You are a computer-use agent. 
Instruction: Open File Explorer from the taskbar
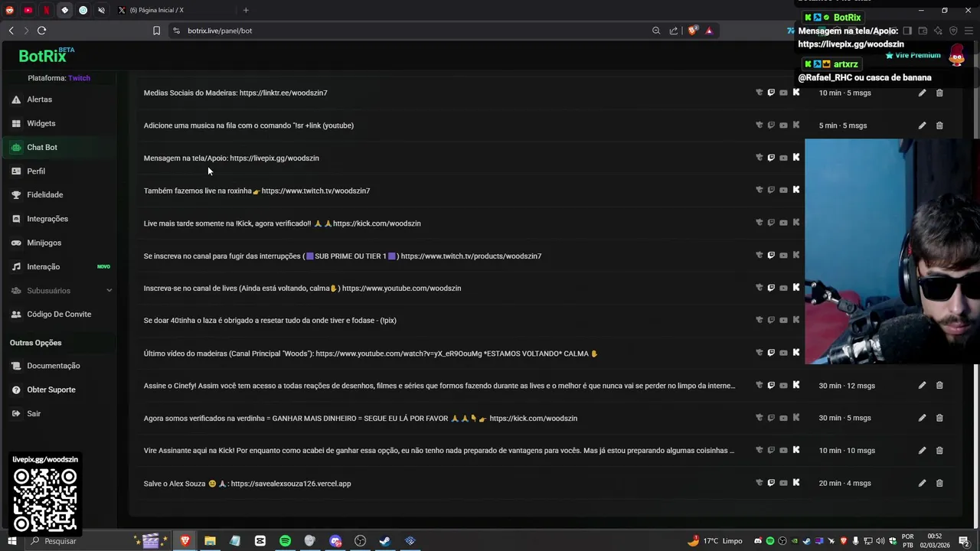pos(210,541)
